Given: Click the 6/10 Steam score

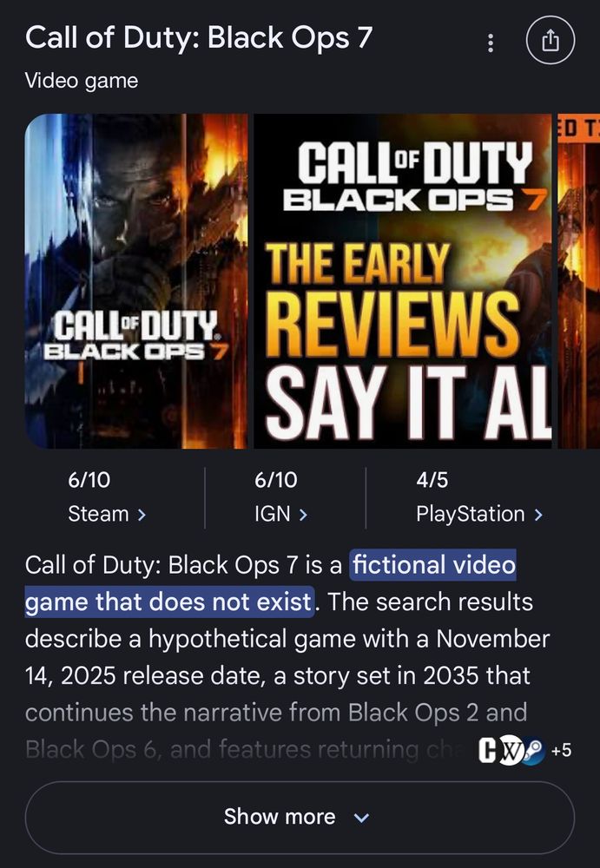Looking at the screenshot, I should click(89, 479).
